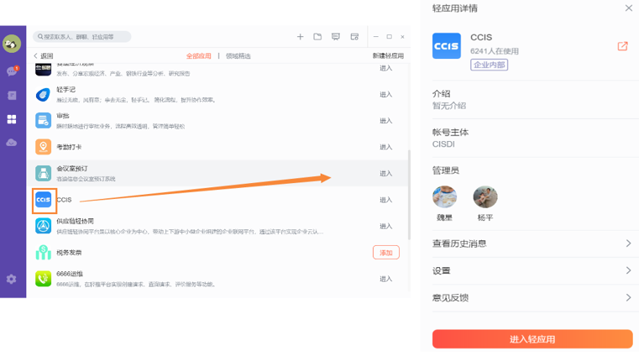This screenshot has width=644, height=356.
Task: Click the 轻手记 app icon
Action: pos(43,94)
